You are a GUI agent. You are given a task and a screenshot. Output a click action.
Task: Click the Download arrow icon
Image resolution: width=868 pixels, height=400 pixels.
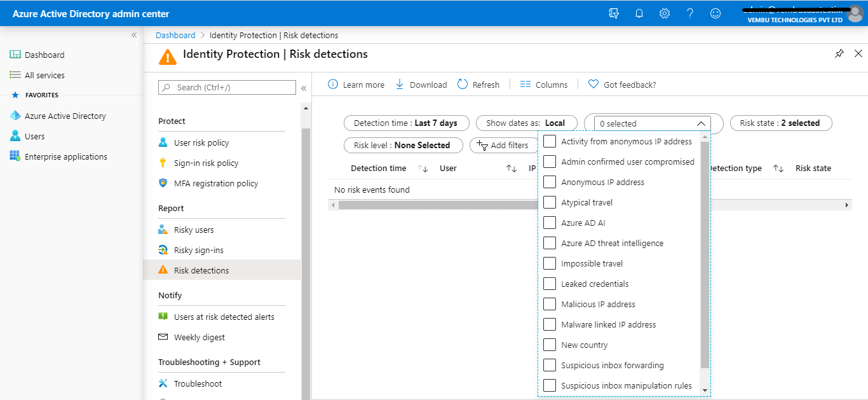click(x=400, y=85)
